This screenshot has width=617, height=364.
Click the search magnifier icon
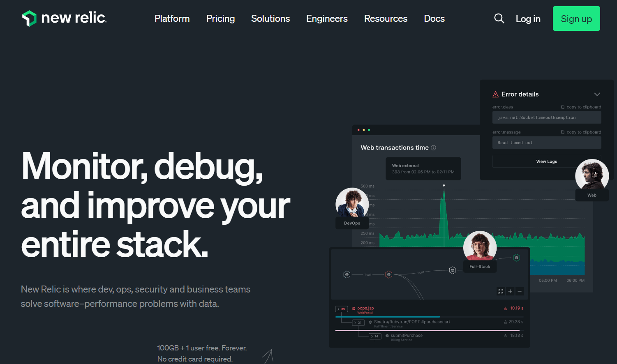point(499,18)
